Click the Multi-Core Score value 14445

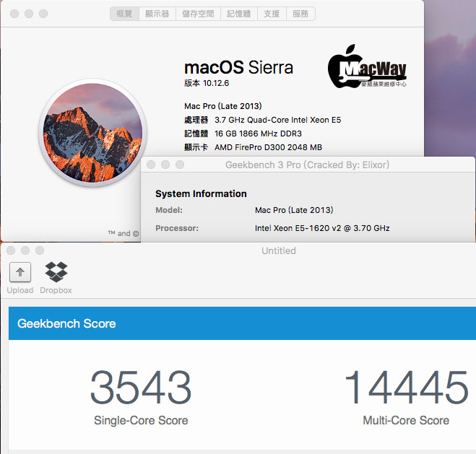pyautogui.click(x=407, y=388)
